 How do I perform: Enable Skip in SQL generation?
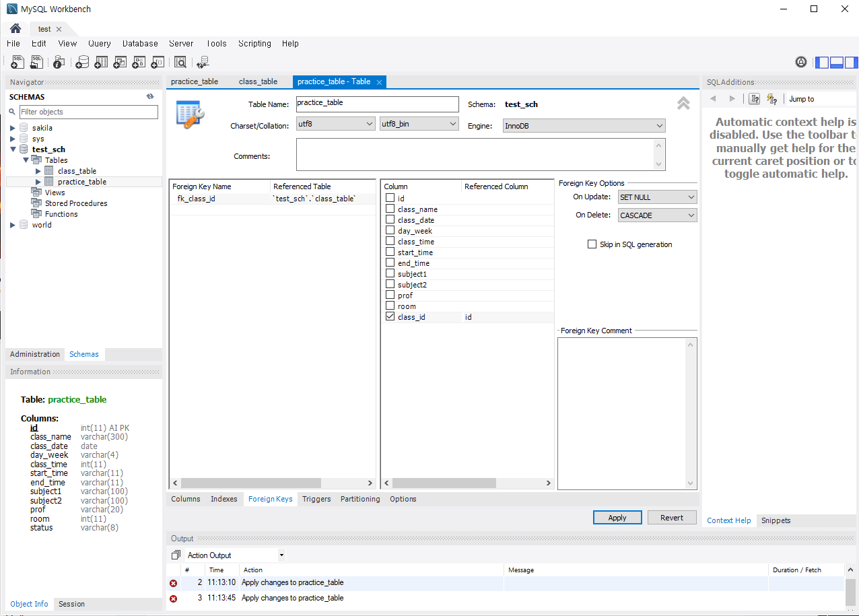(592, 244)
